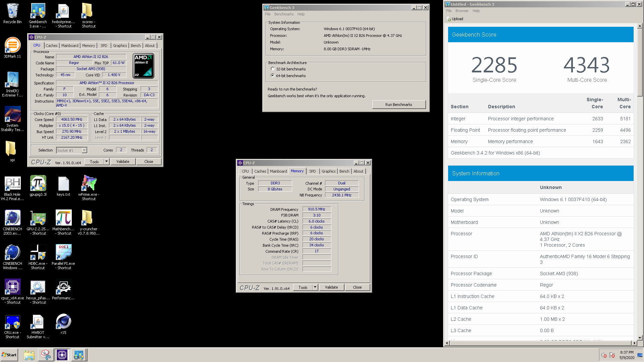Screen dimensions: 644x362
Task: Open Geekbench 3.exe desktop shortcut
Action: click(x=38, y=15)
